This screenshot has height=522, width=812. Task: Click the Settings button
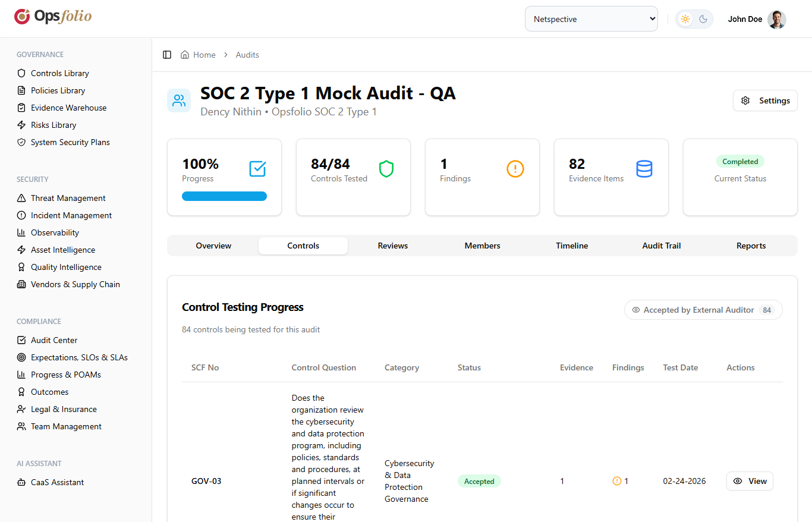point(765,100)
